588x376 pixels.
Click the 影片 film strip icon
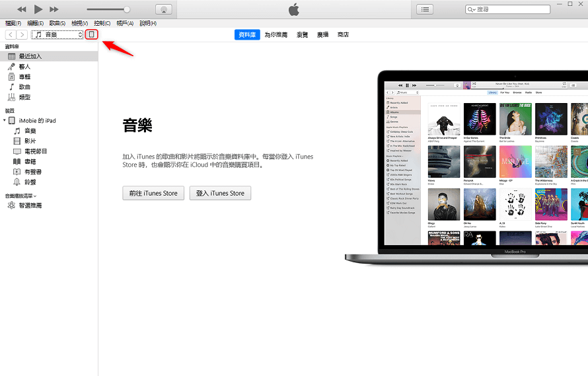17,141
